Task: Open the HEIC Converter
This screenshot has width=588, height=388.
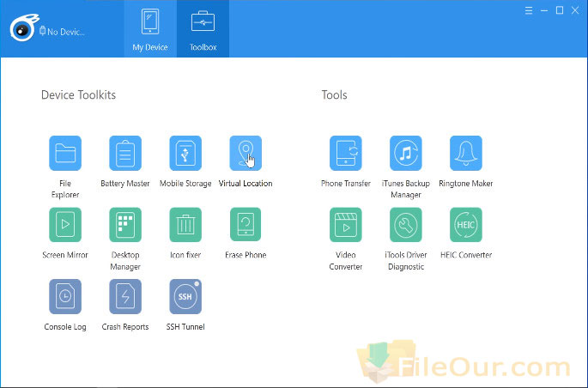Action: pyautogui.click(x=466, y=225)
